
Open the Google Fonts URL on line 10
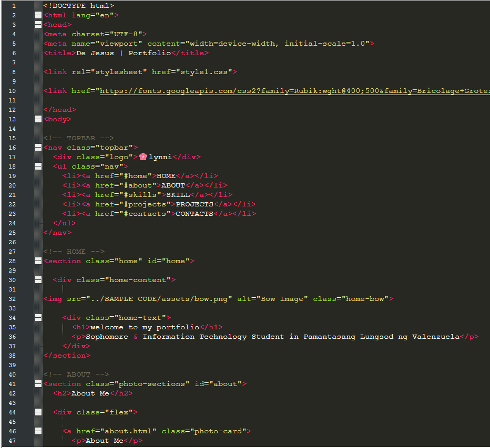point(295,91)
